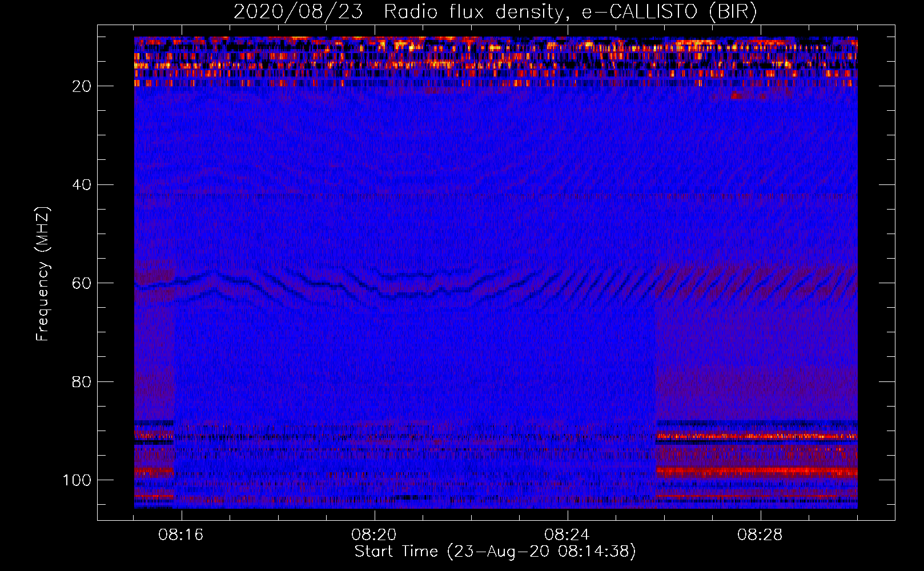
Task: Click the plot title '2020/08/23 Radio flux density'
Action: [495, 11]
